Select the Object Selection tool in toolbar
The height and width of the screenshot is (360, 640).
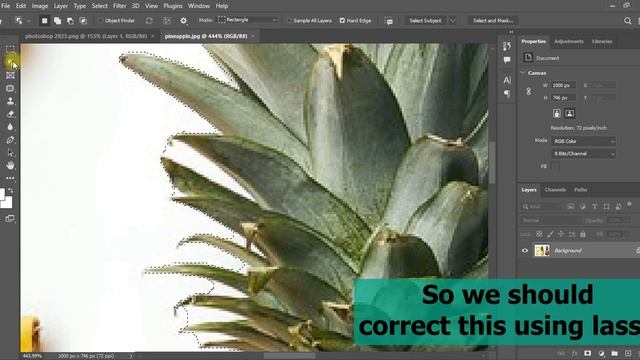coord(10,62)
